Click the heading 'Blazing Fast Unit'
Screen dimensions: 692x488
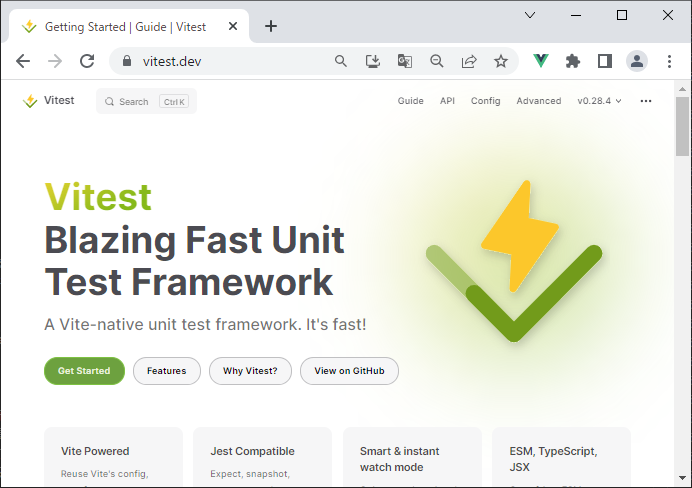point(194,240)
